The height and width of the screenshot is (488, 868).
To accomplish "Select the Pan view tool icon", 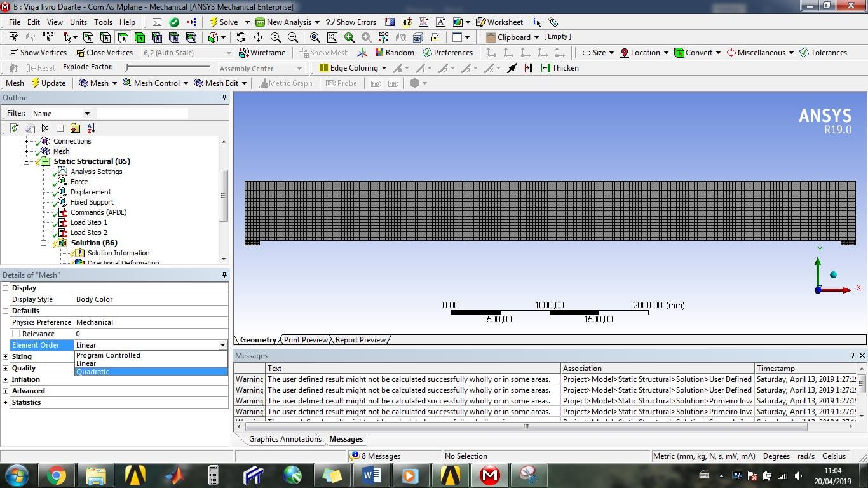I will (258, 37).
